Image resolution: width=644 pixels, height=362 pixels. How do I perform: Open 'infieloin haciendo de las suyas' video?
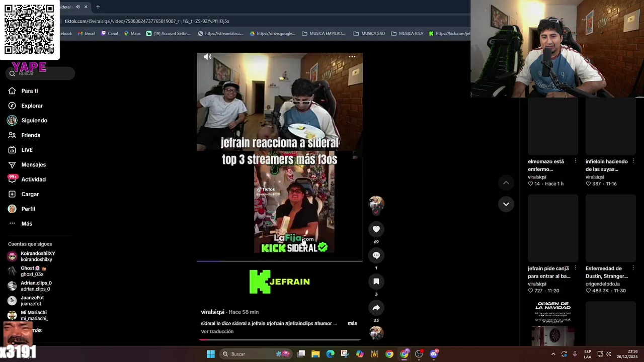click(611, 127)
